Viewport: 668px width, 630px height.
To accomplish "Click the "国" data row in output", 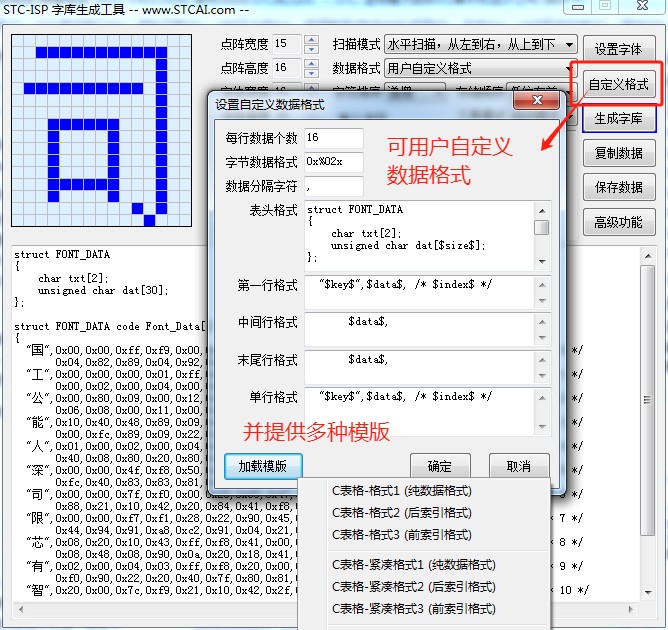I will [x=113, y=350].
